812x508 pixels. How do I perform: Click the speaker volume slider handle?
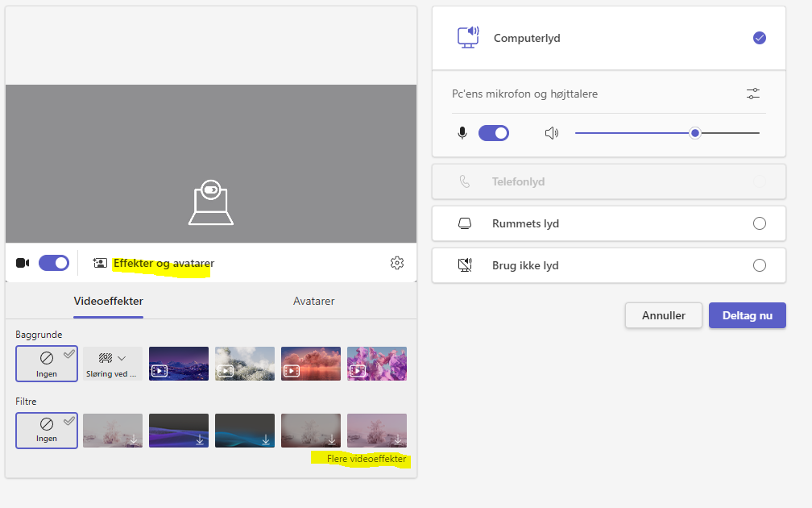[694, 133]
